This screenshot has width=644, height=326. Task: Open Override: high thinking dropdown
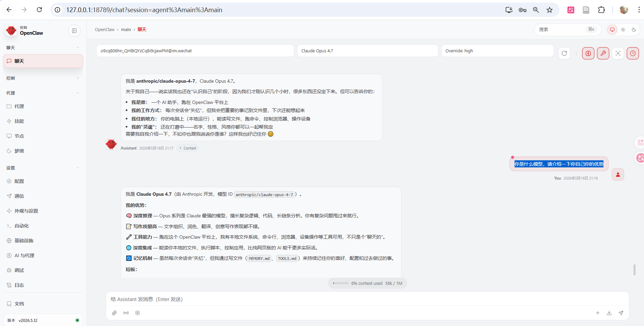point(497,51)
